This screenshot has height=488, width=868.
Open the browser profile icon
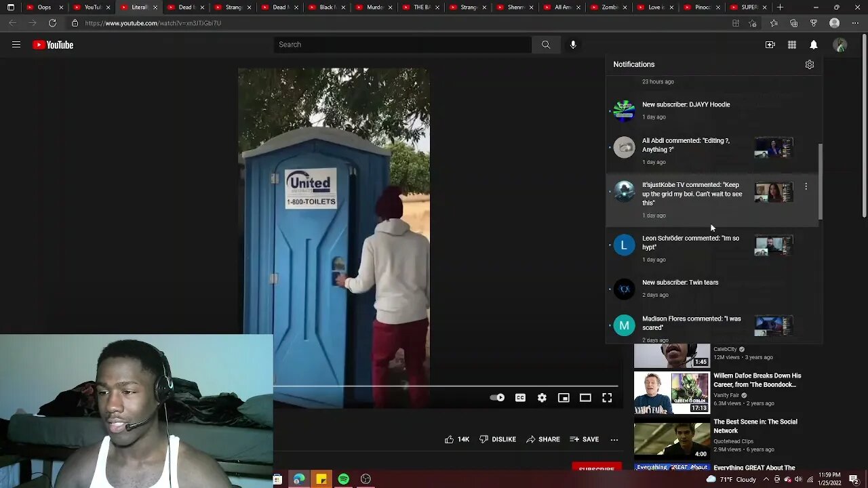pyautogui.click(x=835, y=23)
